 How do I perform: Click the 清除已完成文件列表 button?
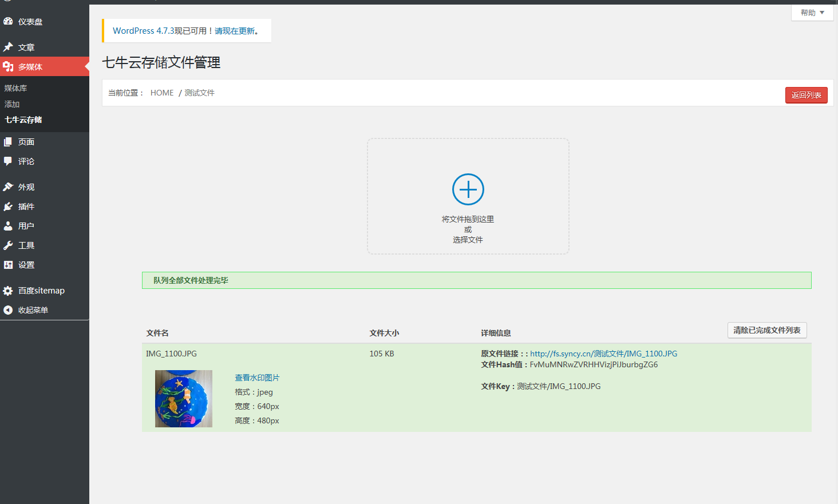point(767,330)
